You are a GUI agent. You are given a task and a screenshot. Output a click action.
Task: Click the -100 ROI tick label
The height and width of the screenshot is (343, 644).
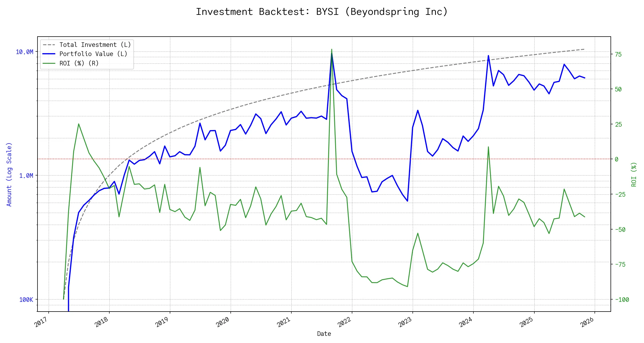point(622,300)
